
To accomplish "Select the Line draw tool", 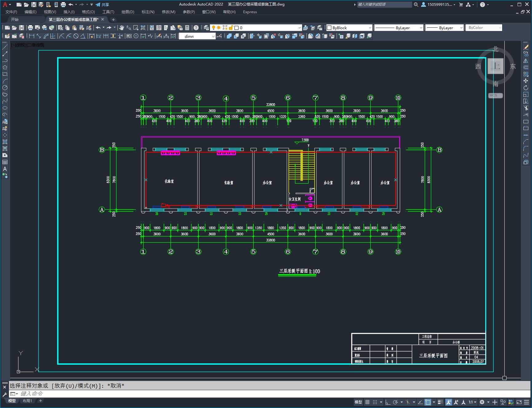I will tap(5, 47).
